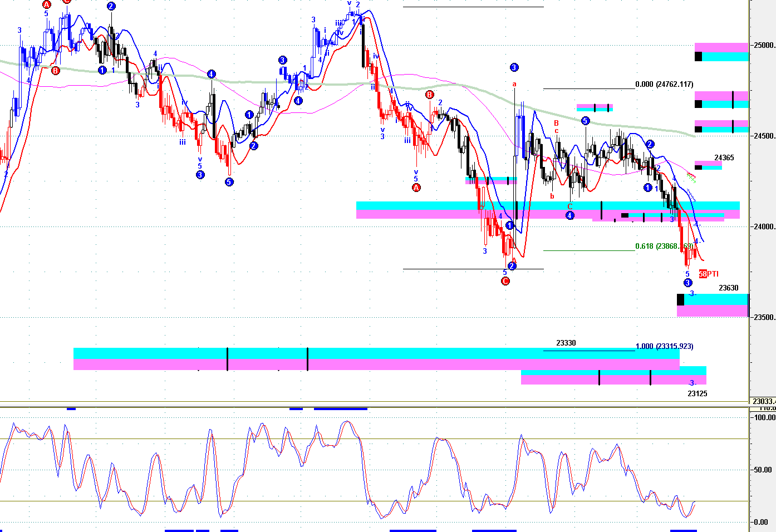The width and height of the screenshot is (776, 532).
Task: Click the green X markers near 24365 zone
Action: (x=691, y=178)
